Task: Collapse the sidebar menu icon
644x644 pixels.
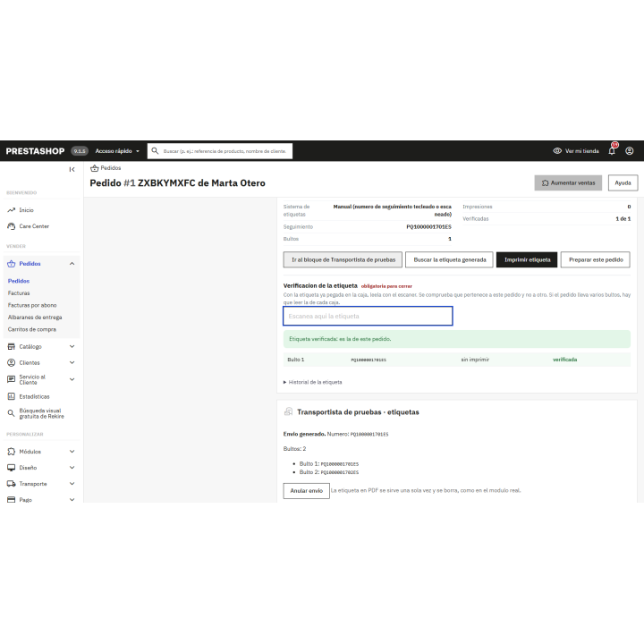Action: (72, 169)
